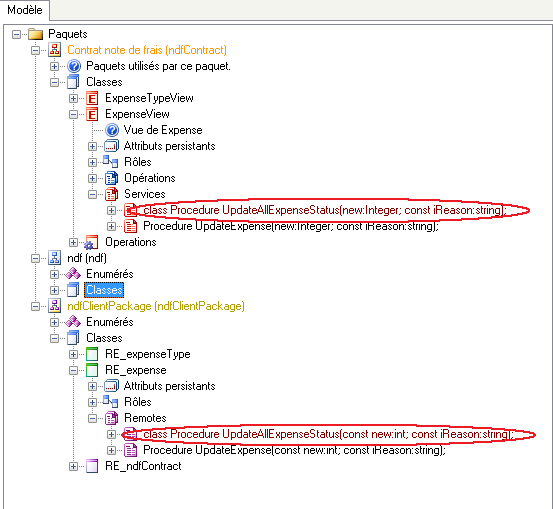Select the ndfClientPackage tree item
The image size is (553, 509).
pos(156,306)
